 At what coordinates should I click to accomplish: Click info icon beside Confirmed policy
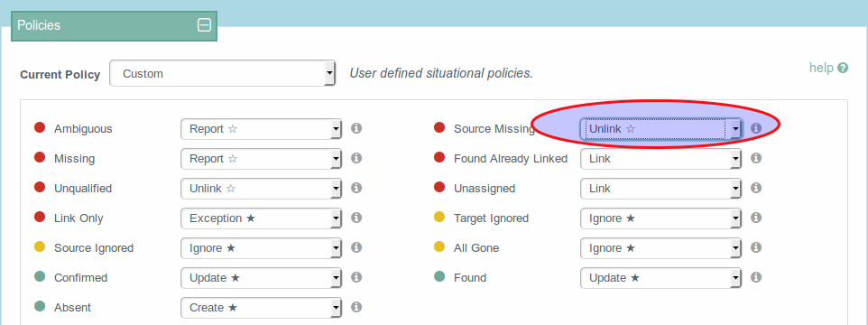click(356, 277)
